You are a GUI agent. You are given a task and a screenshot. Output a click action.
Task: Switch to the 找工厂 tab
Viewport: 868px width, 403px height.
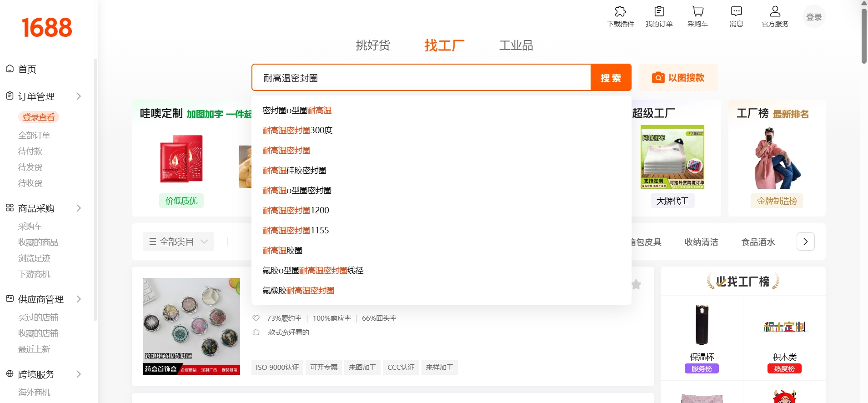pos(444,45)
